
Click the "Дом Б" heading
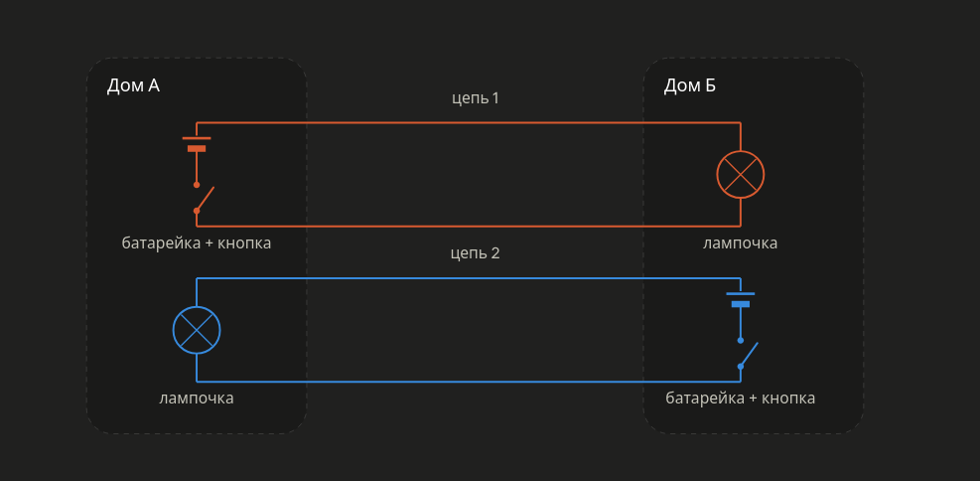689,85
